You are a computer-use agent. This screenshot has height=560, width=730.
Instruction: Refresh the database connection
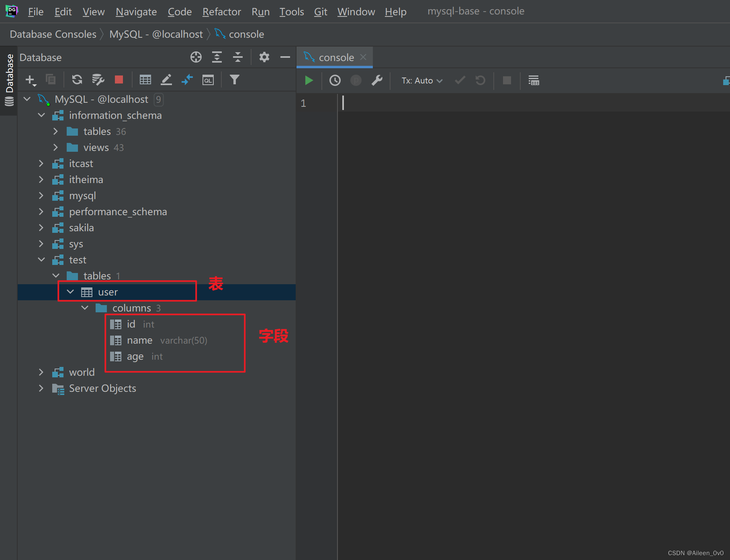(77, 79)
